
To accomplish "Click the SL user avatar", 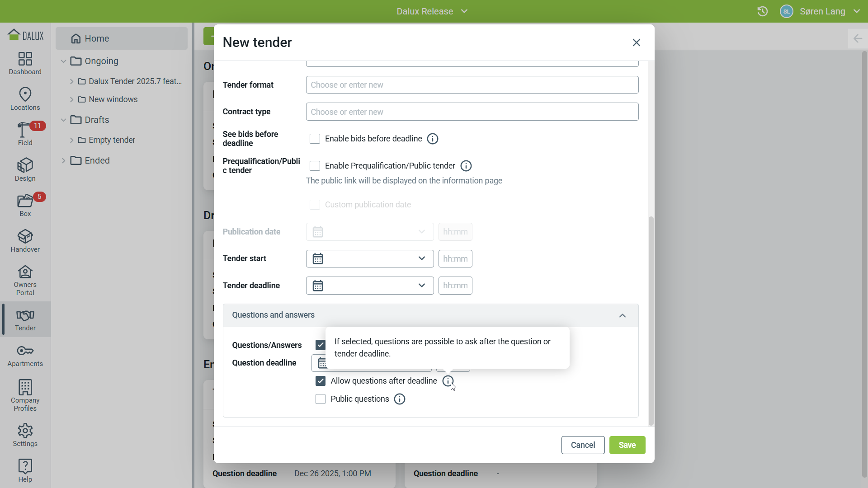I will tap(787, 11).
